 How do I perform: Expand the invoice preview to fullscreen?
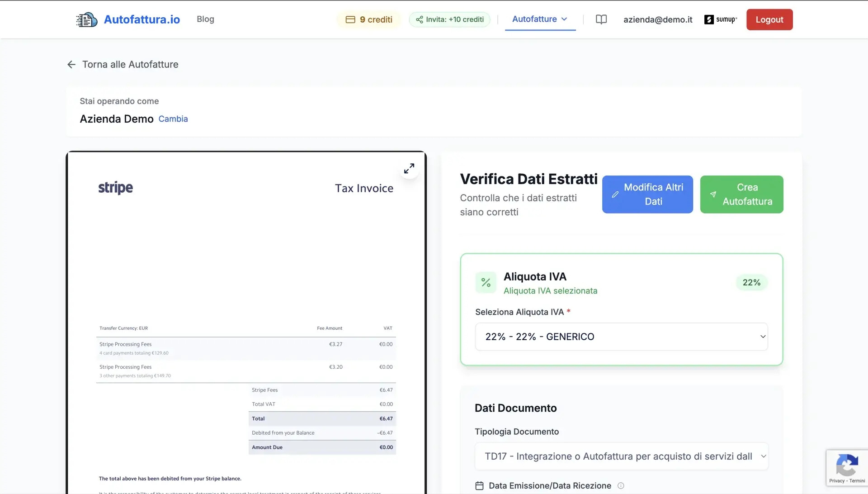409,169
